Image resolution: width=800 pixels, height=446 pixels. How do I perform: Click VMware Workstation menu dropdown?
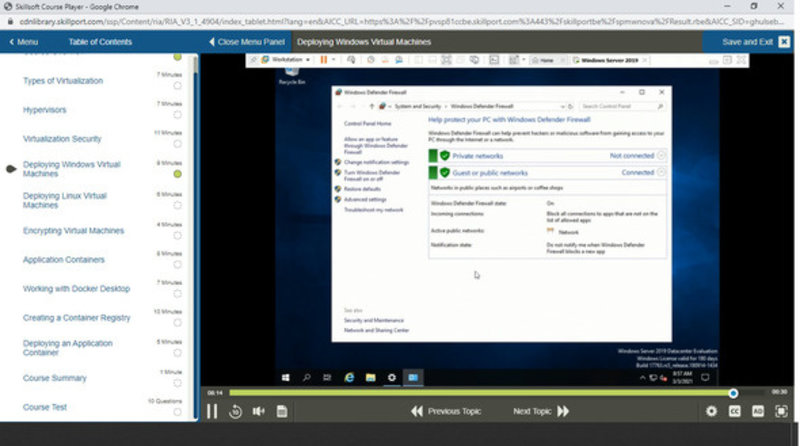tap(286, 60)
